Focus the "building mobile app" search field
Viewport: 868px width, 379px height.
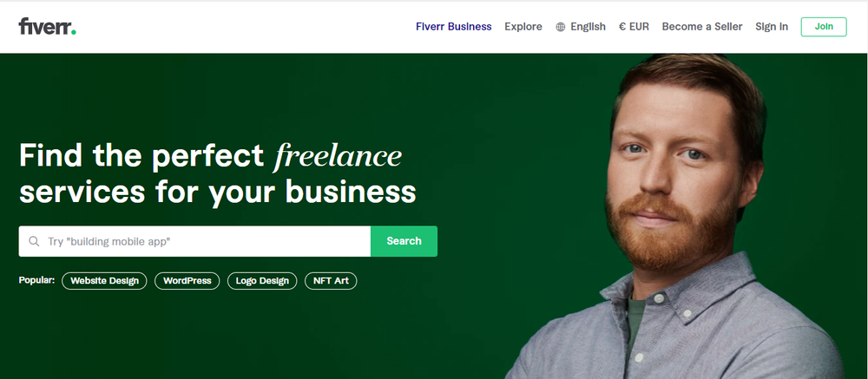click(194, 241)
